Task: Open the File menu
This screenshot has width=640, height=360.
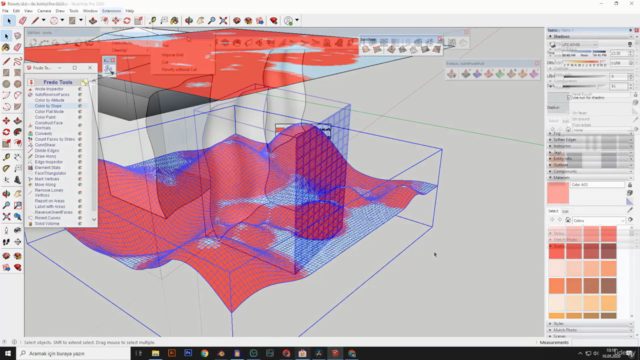Action: [5, 11]
